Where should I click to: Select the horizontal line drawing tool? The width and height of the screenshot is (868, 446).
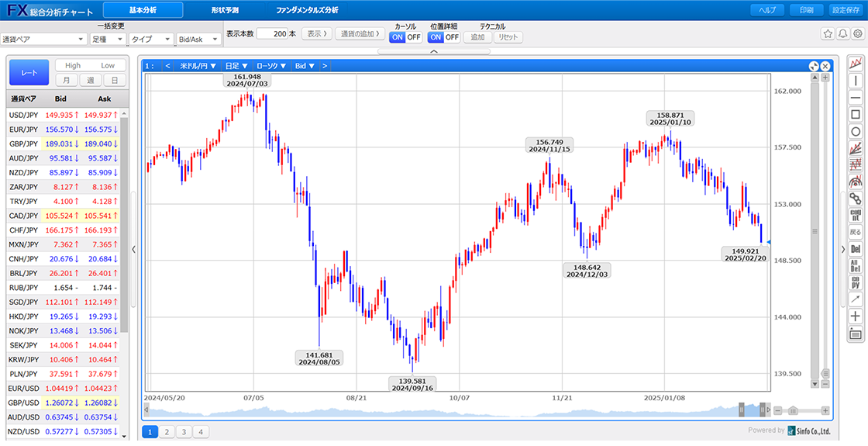856,98
